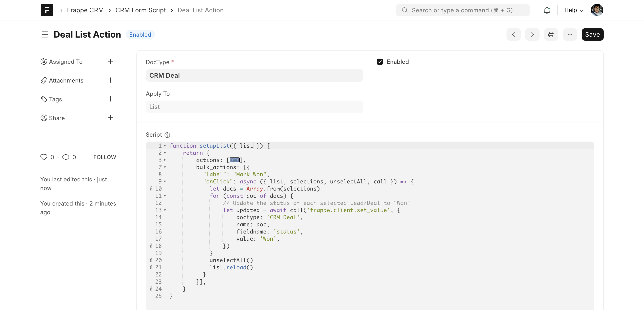Collapse code fold on line 7
The width and height of the screenshot is (644, 310).
pyautogui.click(x=165, y=167)
